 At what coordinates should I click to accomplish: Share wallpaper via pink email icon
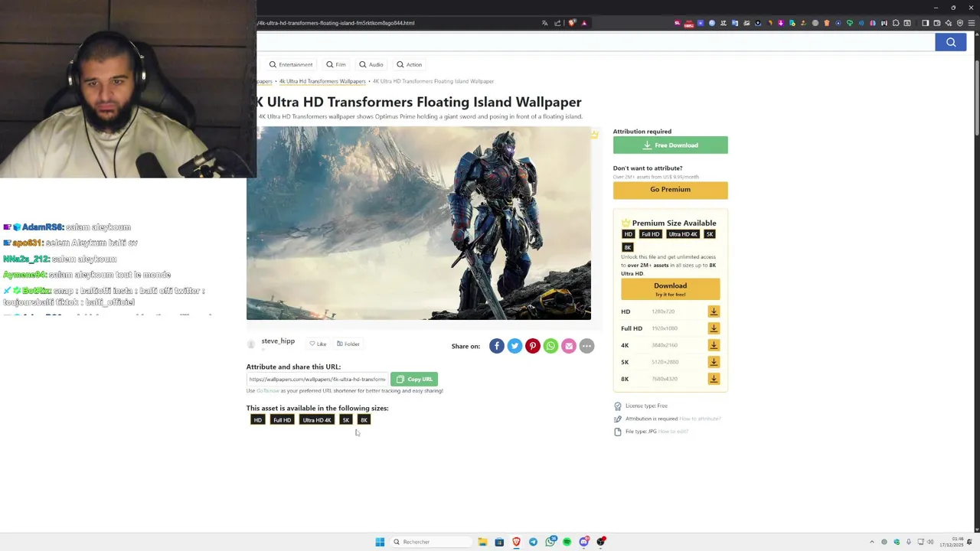coord(569,346)
